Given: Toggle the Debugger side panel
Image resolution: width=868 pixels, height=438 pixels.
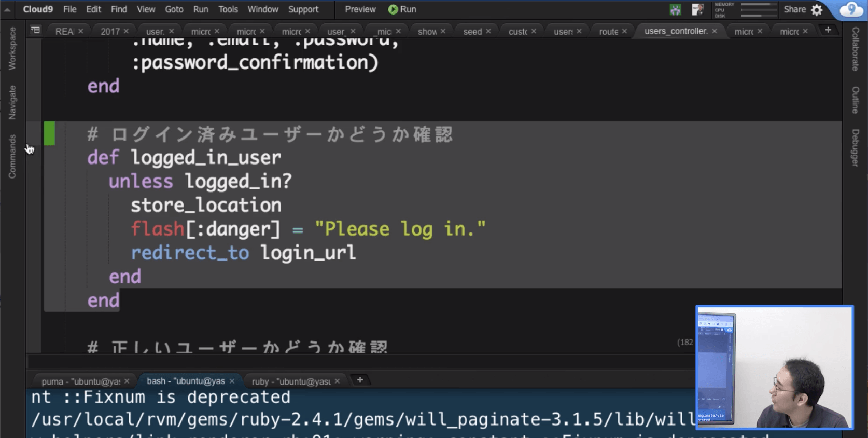Looking at the screenshot, I should point(856,148).
